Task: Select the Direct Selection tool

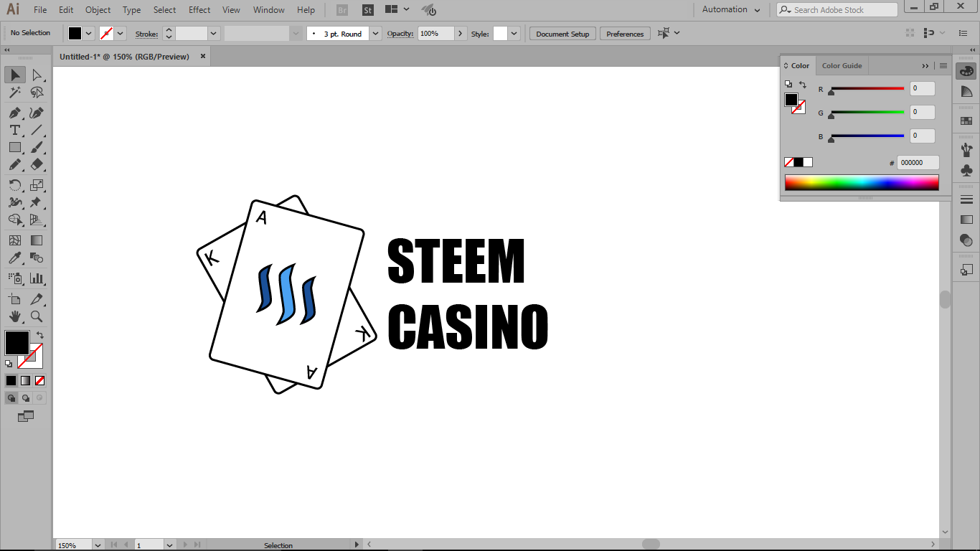Action: coord(37,75)
